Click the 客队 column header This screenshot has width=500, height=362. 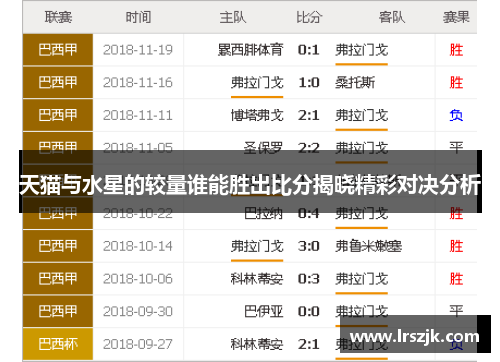pyautogui.click(x=392, y=17)
